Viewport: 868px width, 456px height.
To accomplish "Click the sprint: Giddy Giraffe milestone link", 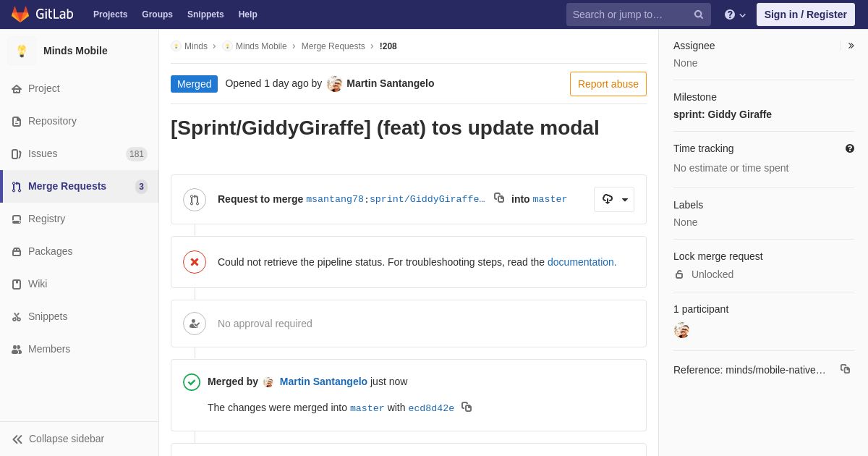I will click(x=723, y=114).
